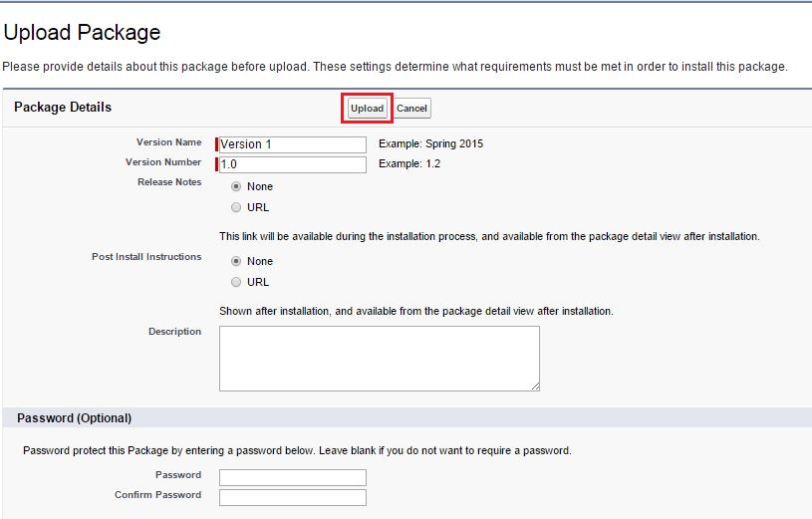Screen dimensions: 812x519
Task: Select None for Release Notes
Action: tap(236, 186)
